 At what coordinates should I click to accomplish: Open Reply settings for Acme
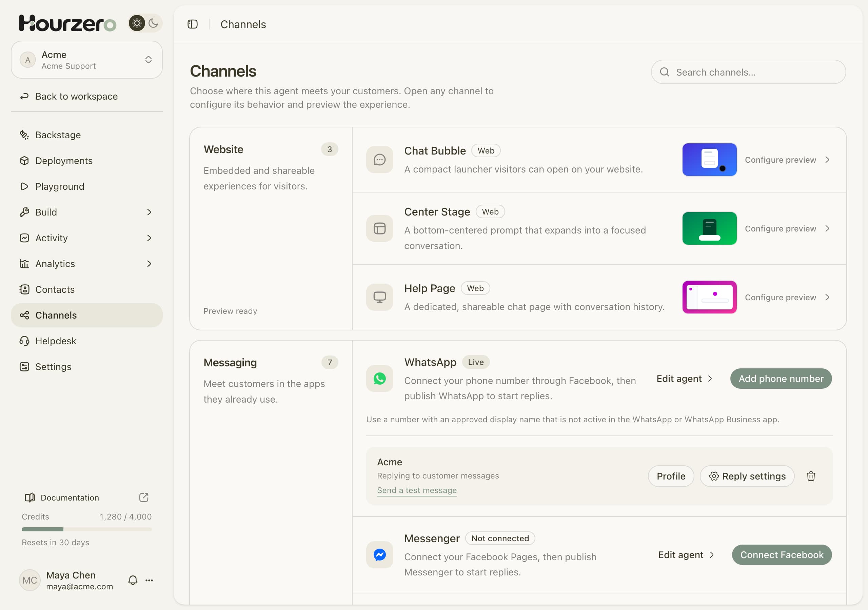coord(747,476)
